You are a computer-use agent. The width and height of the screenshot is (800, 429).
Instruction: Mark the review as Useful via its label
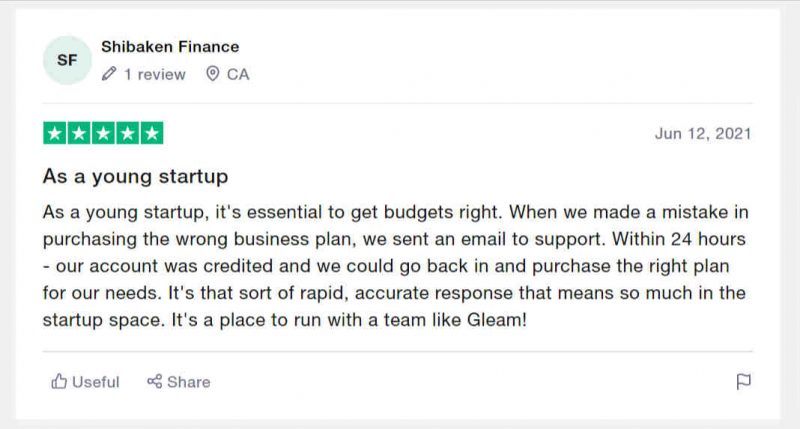click(95, 382)
